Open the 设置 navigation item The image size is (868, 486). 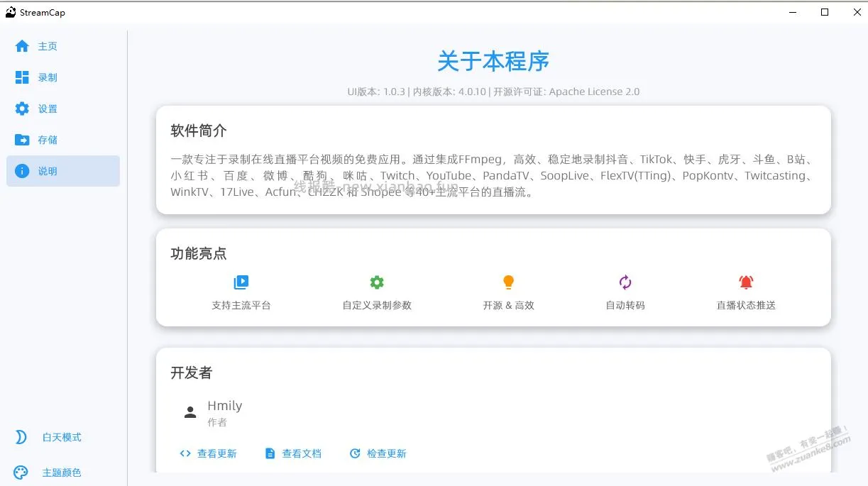coord(63,109)
